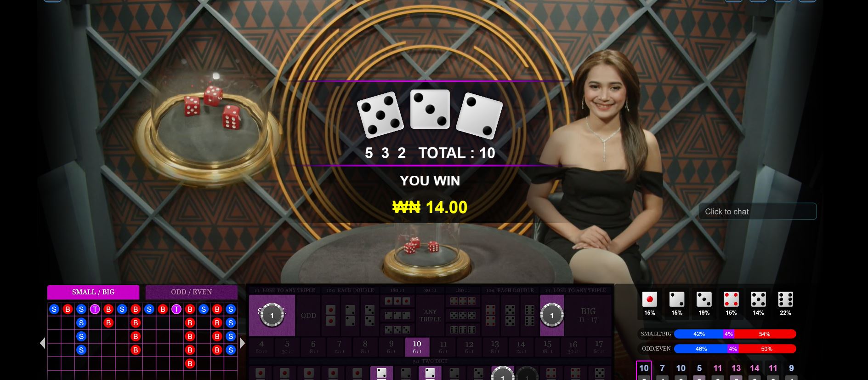Bet on triple sixes dice
Image resolution: width=868 pixels, height=380 pixels.
pos(463,330)
